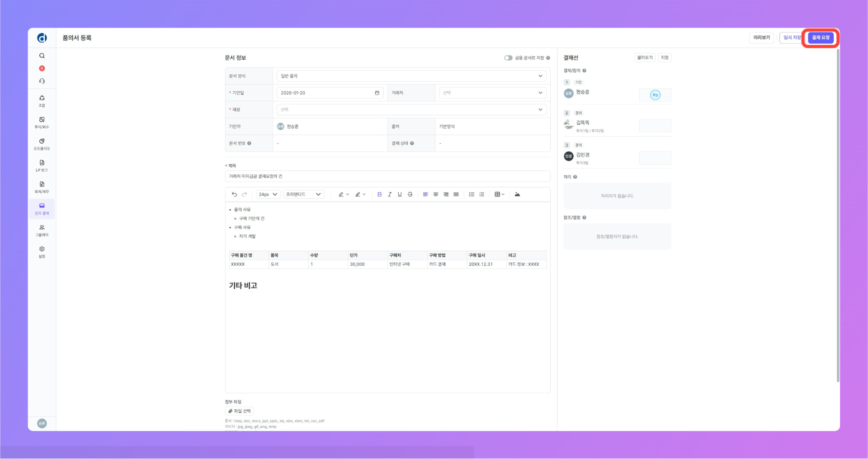
Task: Open 포트폴리오 from the sidebar
Action: click(42, 144)
